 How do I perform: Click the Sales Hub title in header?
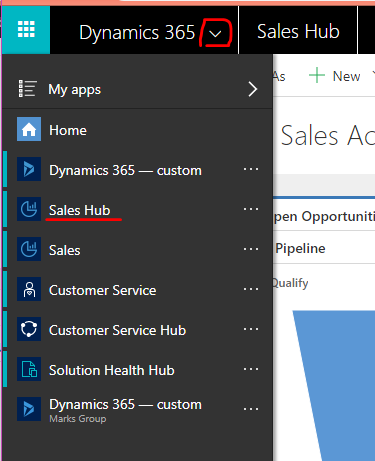coord(298,32)
